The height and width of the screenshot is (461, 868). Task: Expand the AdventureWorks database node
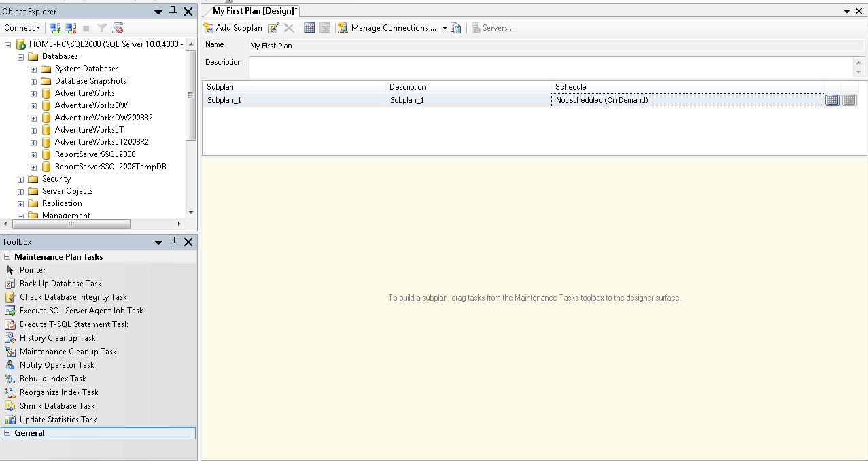pyautogui.click(x=33, y=92)
